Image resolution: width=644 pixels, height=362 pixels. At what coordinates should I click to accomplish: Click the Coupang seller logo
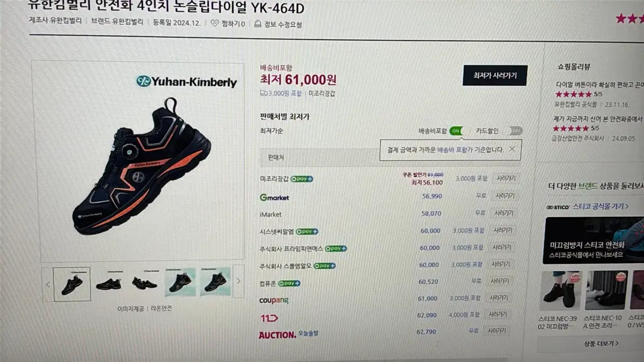274,300
